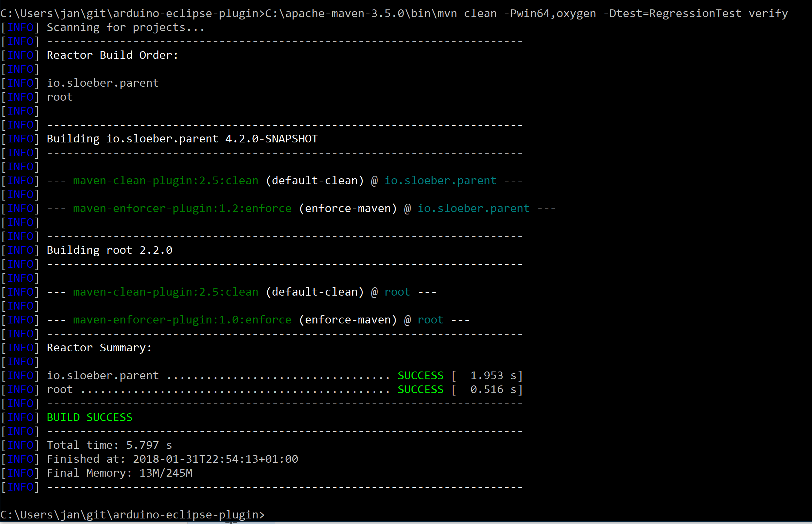812x524 pixels.
Task: Click the Final Memory: 13M/245M line
Action: (x=120, y=473)
